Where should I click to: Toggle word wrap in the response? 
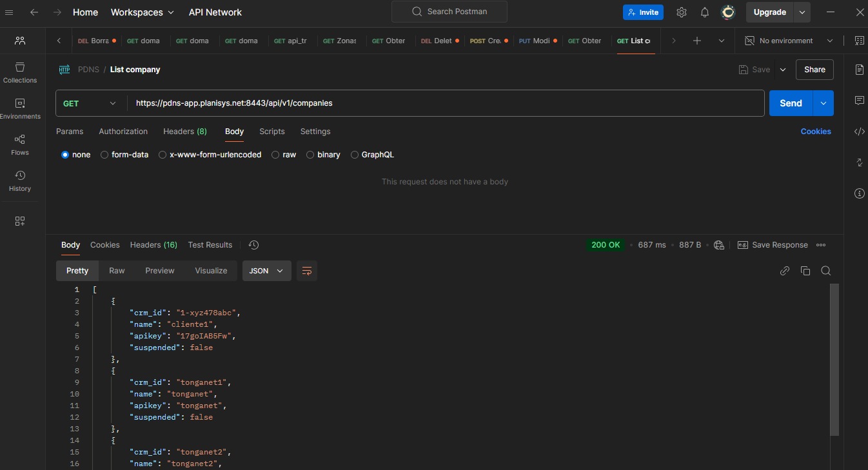pyautogui.click(x=307, y=271)
